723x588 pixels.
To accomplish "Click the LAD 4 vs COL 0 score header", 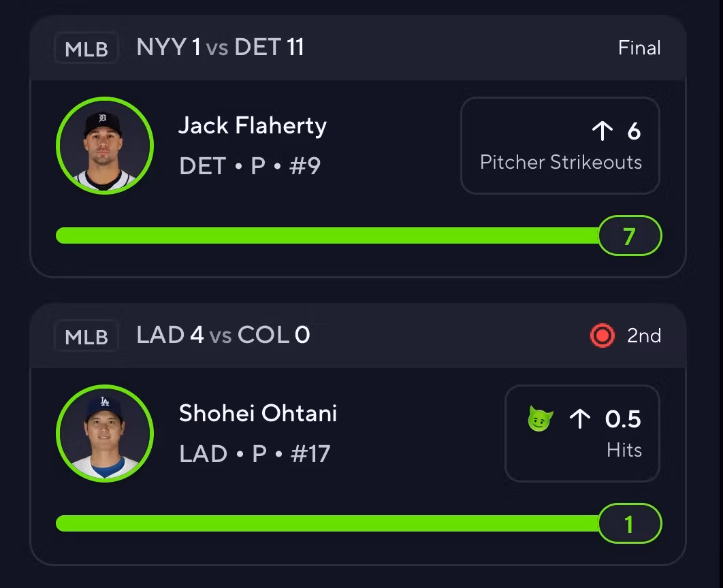I will (223, 335).
